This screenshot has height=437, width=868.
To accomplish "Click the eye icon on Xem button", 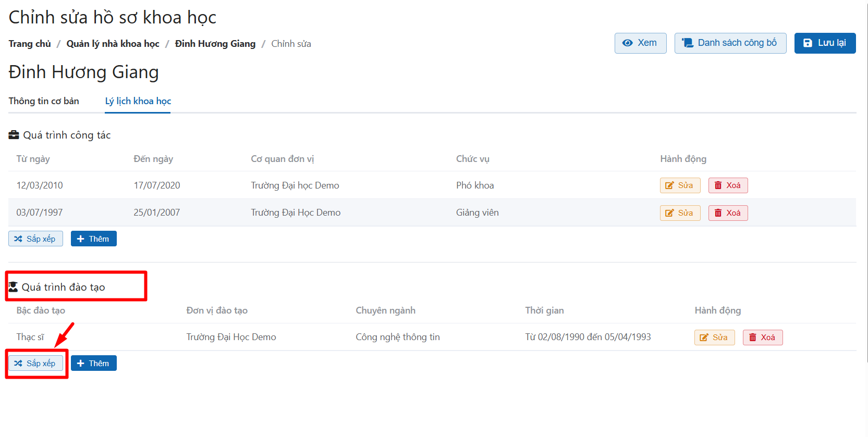I will point(628,43).
